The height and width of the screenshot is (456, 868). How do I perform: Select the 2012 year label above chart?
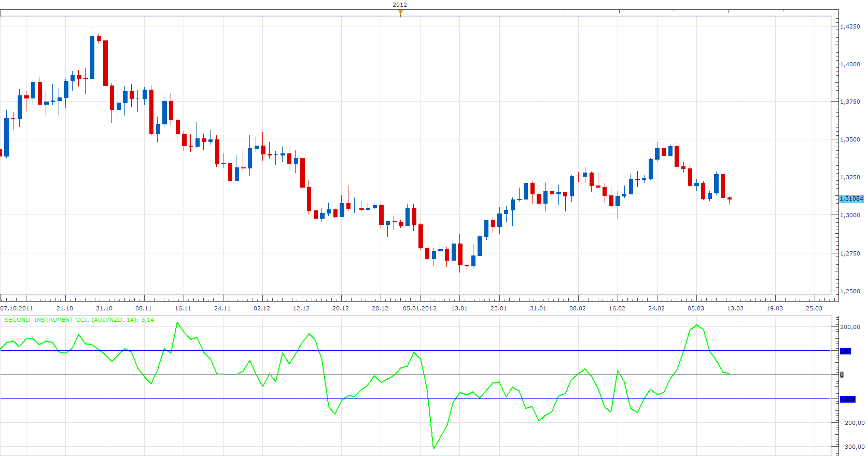pyautogui.click(x=400, y=5)
